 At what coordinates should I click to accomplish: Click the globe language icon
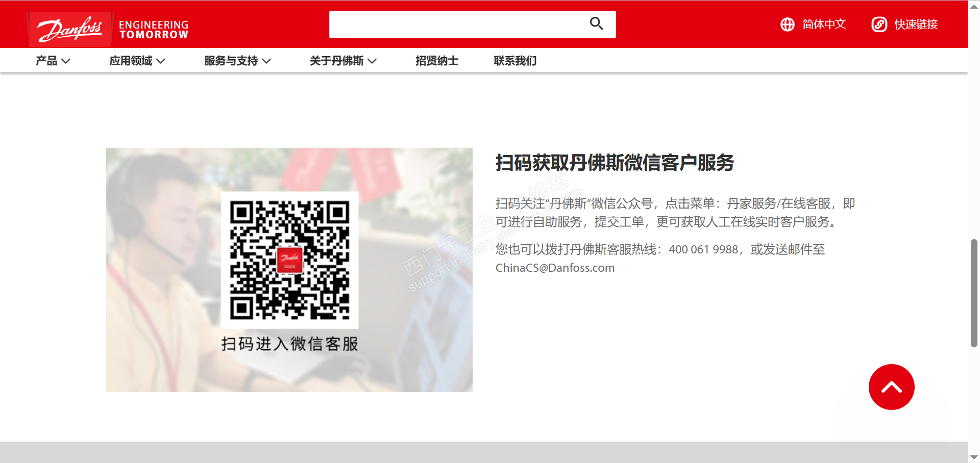(788, 24)
